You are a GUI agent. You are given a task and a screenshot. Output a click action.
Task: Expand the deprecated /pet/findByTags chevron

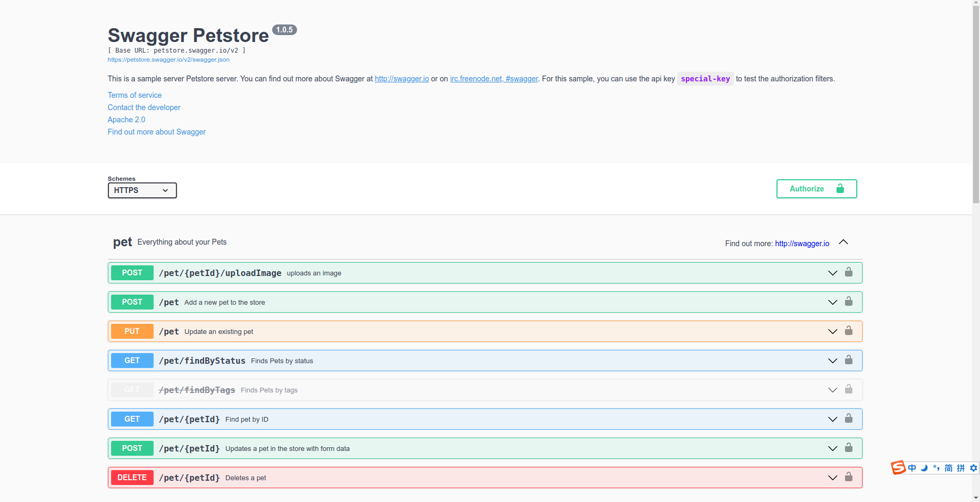[833, 390]
